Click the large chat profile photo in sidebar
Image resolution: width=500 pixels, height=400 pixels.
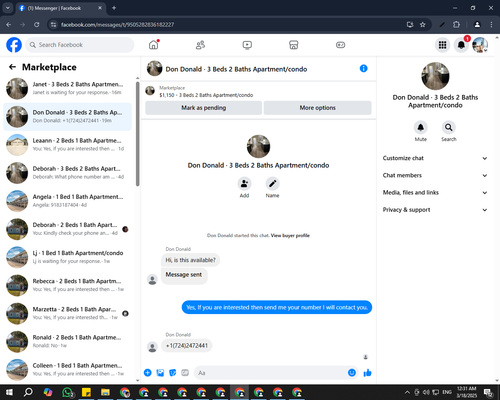pos(435,76)
